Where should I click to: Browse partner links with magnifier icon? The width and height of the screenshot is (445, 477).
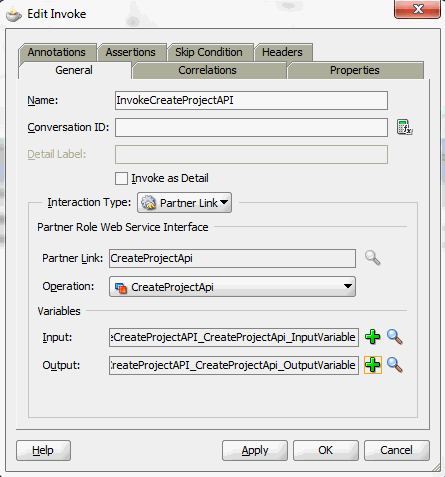pos(373,258)
